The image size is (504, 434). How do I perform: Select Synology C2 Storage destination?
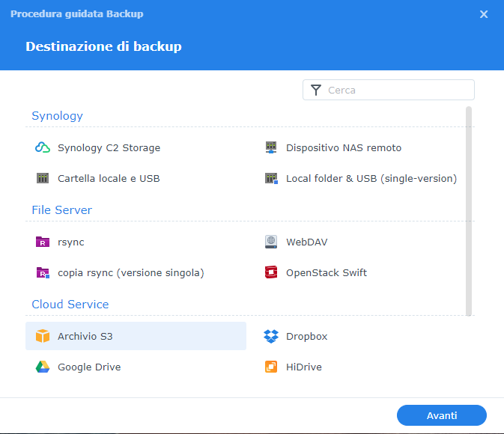coord(109,147)
